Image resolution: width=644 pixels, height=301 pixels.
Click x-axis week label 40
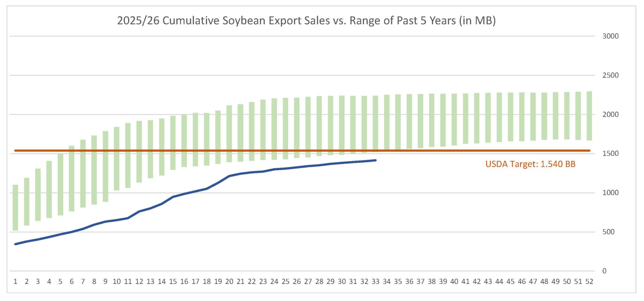(454, 282)
